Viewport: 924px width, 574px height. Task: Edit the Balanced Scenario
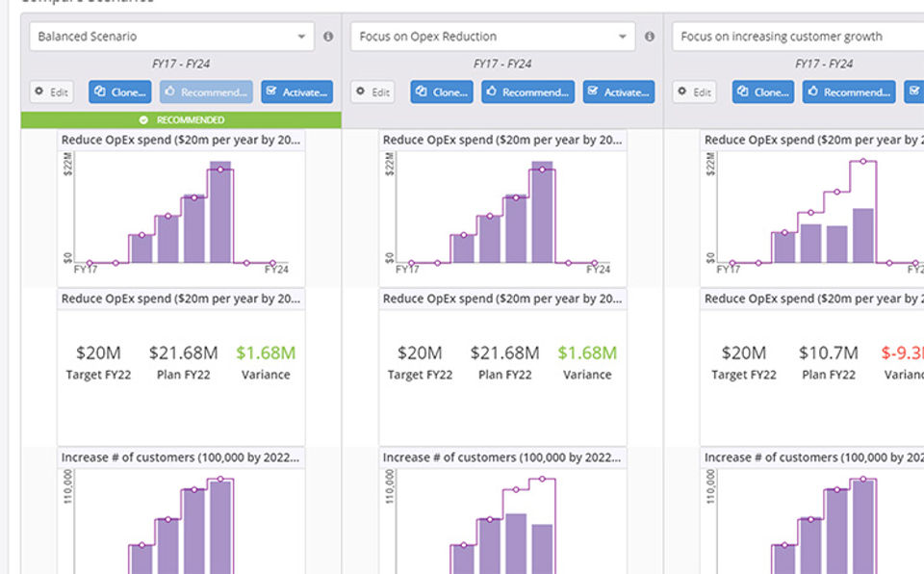[x=52, y=92]
